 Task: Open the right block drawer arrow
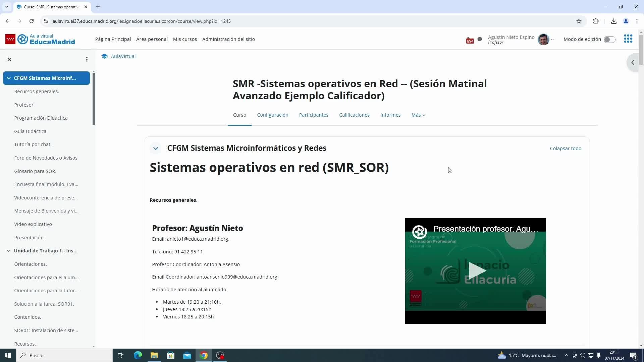633,62
